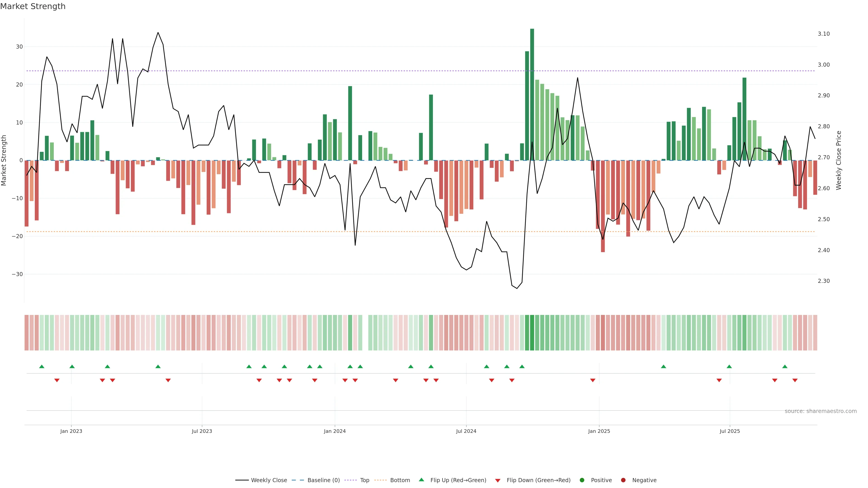Click the darkest green heatmap strip cell

532,332
